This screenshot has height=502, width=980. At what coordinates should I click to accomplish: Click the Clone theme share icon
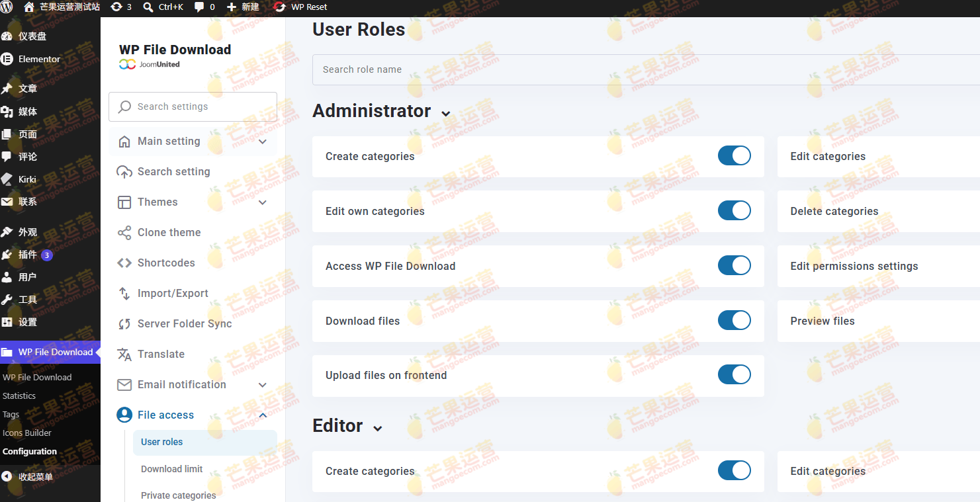click(x=124, y=233)
